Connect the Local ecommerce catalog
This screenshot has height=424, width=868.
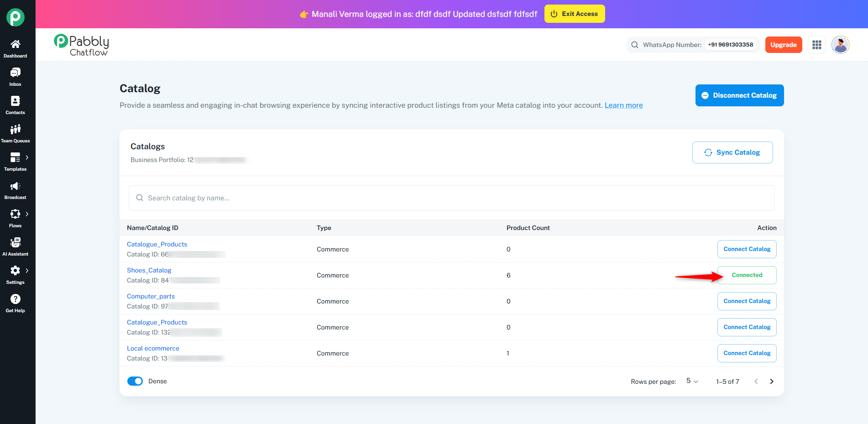747,353
